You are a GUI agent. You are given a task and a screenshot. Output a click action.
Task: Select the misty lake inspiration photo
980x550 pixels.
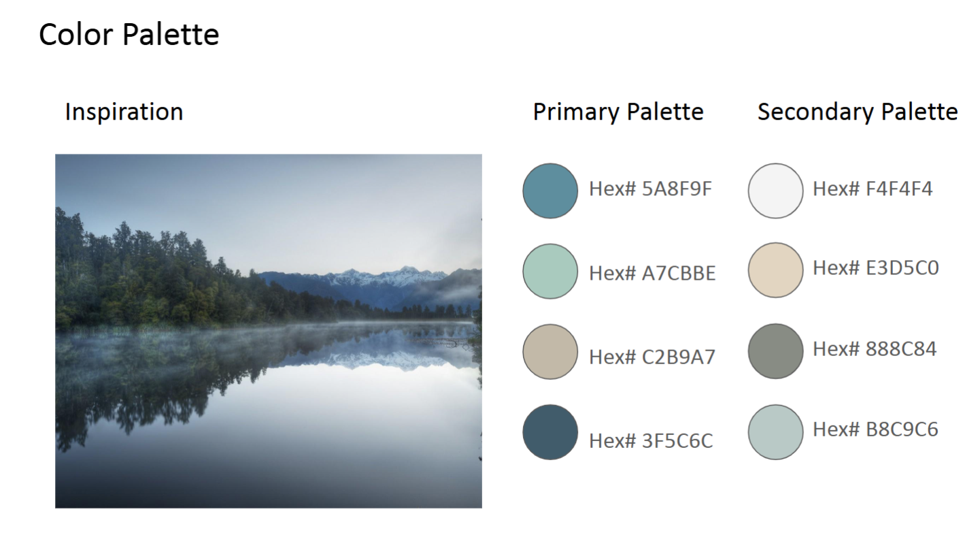pos(268,331)
